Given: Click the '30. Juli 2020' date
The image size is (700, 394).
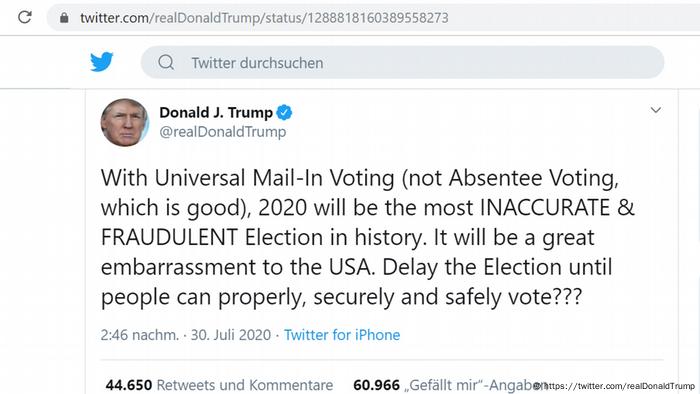Looking at the screenshot, I should click(231, 335).
